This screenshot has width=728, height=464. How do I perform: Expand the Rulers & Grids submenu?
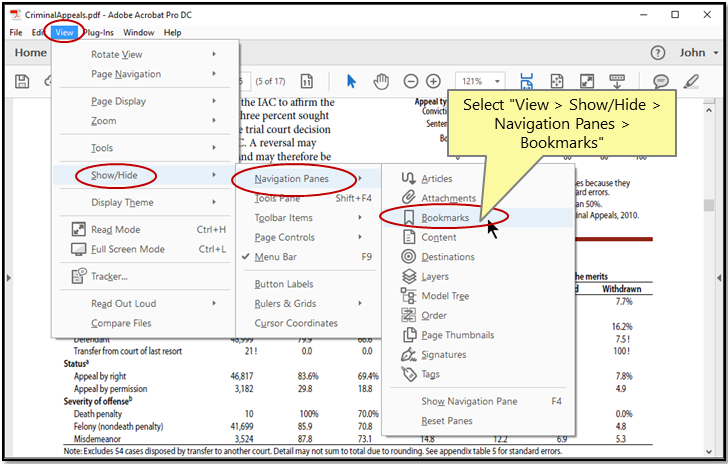point(309,304)
